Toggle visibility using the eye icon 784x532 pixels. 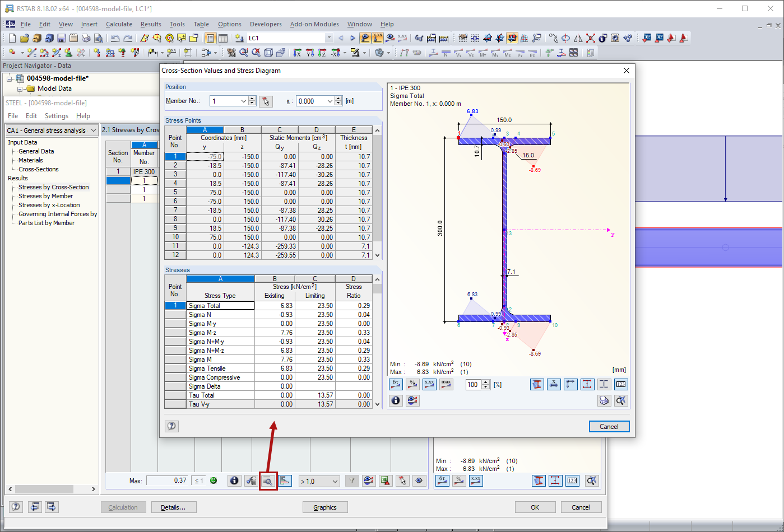(419, 480)
